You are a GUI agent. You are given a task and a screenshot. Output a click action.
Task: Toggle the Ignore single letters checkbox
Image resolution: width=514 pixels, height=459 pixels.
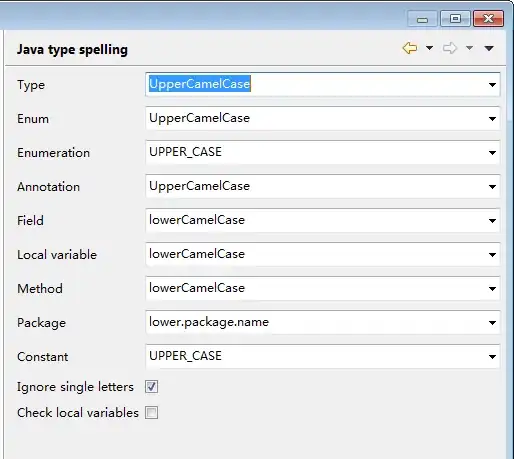[x=151, y=387]
